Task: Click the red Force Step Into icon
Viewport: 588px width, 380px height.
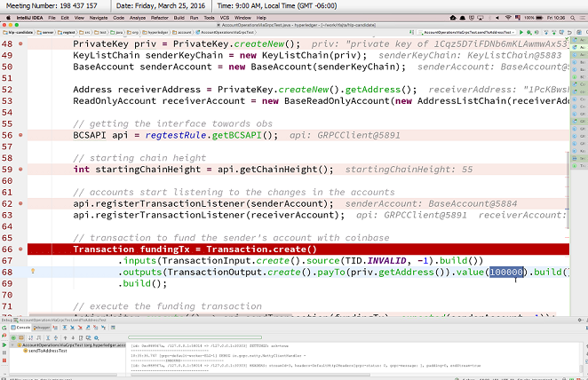Action: click(x=80, y=328)
